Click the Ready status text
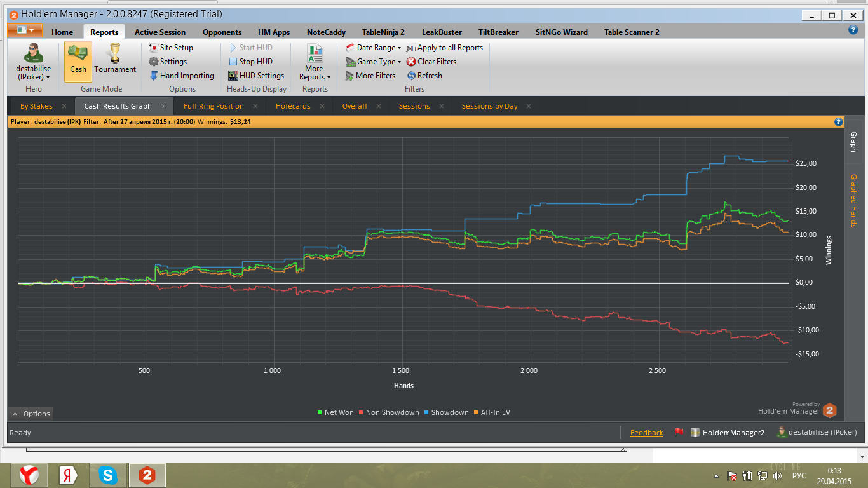Viewport: 868px width, 488px height. click(20, 433)
